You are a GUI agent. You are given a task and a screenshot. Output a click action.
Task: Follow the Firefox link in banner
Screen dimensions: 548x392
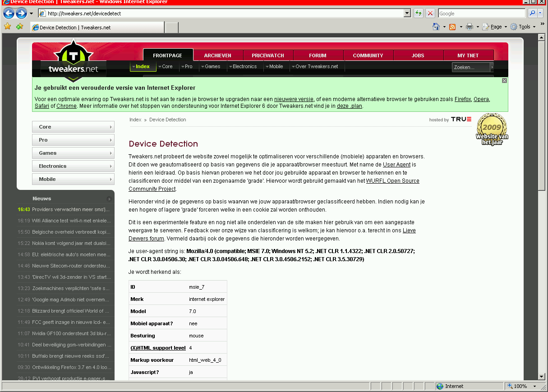pos(463,99)
